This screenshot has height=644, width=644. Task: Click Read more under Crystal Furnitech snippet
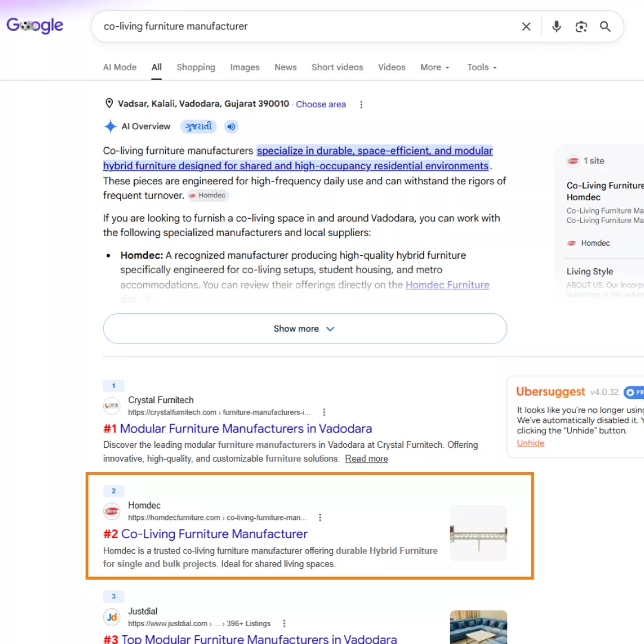366,459
